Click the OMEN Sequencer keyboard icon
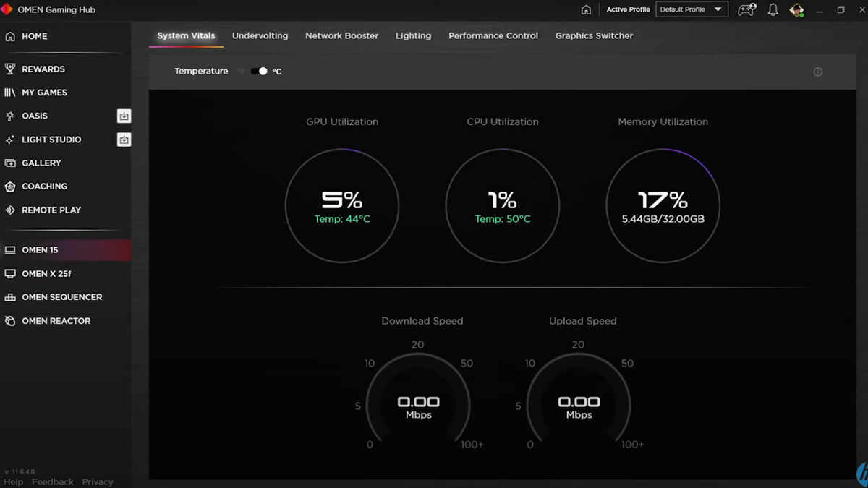Screen dimensions: 868x488 coord(10,297)
